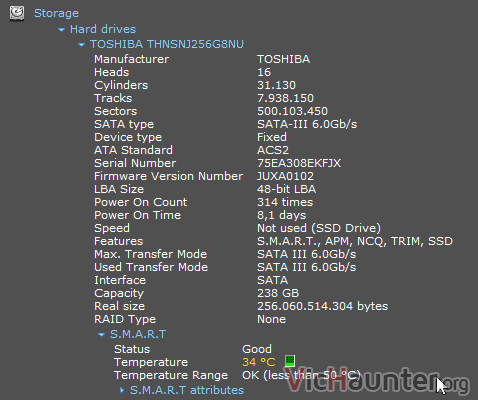Select the TOSHIBA THNSNJ256G8NU drive title

tap(167, 44)
